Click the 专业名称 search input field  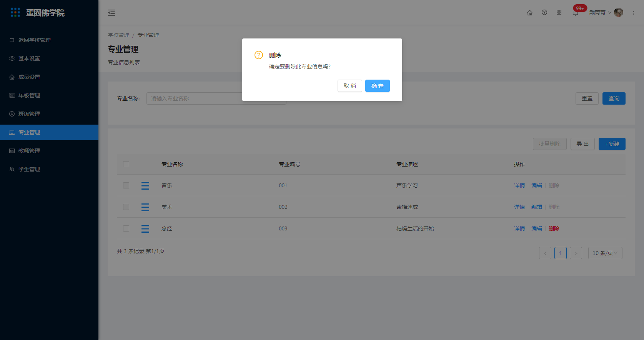(216, 98)
